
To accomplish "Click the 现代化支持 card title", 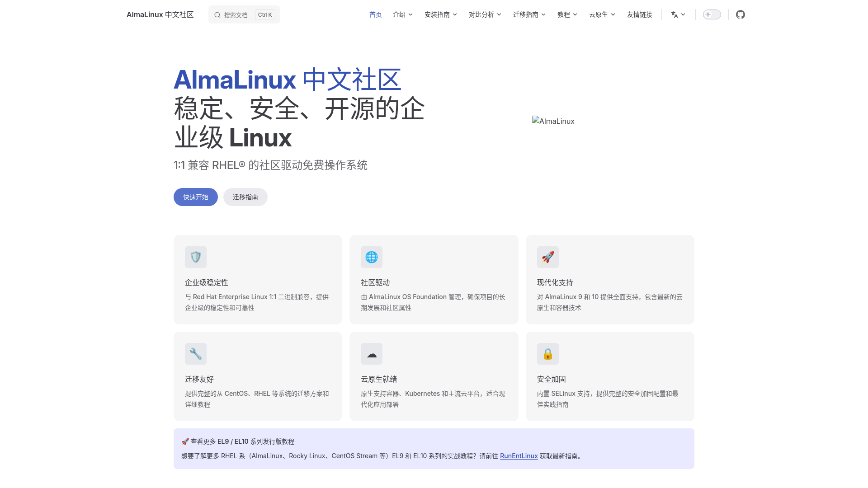I will click(x=555, y=282).
